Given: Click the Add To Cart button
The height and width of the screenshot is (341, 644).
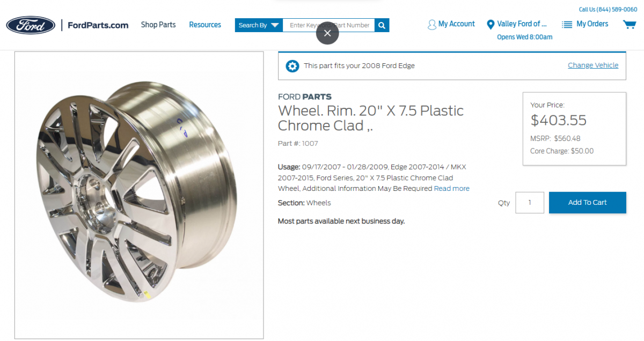Looking at the screenshot, I should pos(588,203).
